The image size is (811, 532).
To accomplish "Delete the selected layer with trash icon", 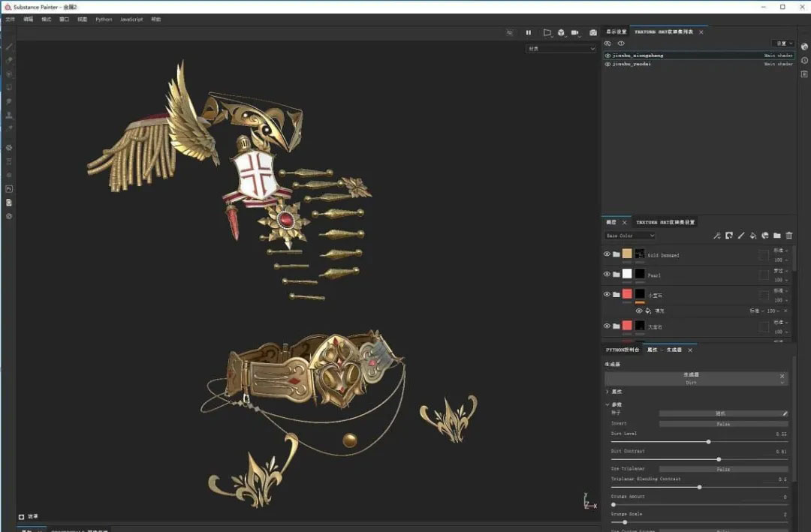I will pyautogui.click(x=789, y=236).
